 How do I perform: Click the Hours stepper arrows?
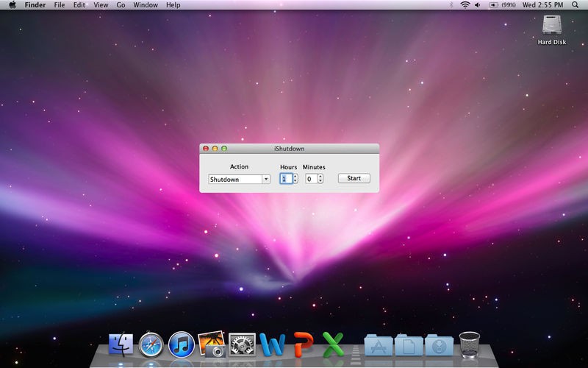click(295, 179)
